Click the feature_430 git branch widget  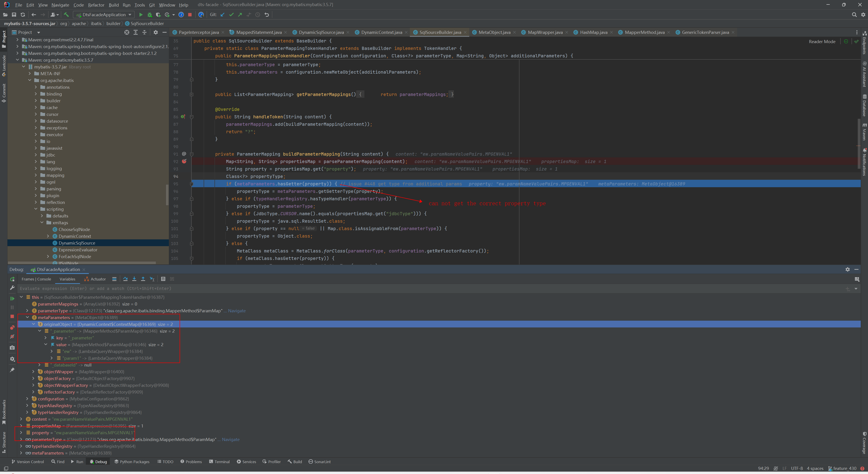point(842,469)
